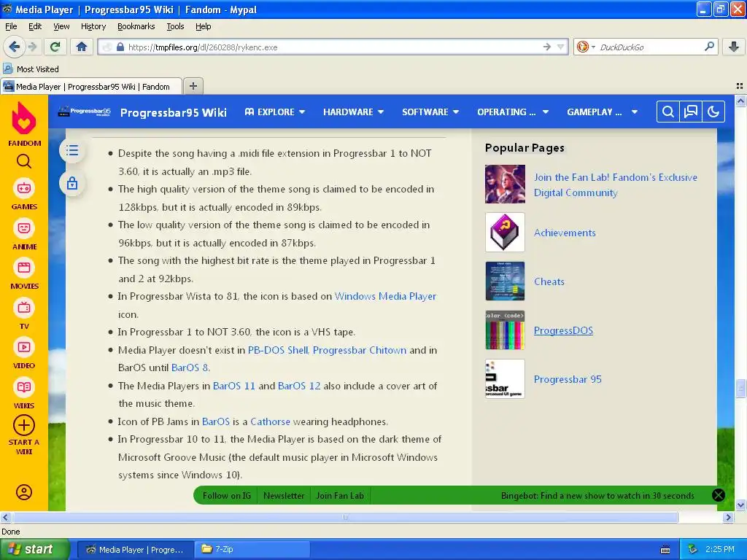This screenshot has width=747, height=560.
Task: Open Fandom sidebar search magnifier
Action: point(24,162)
